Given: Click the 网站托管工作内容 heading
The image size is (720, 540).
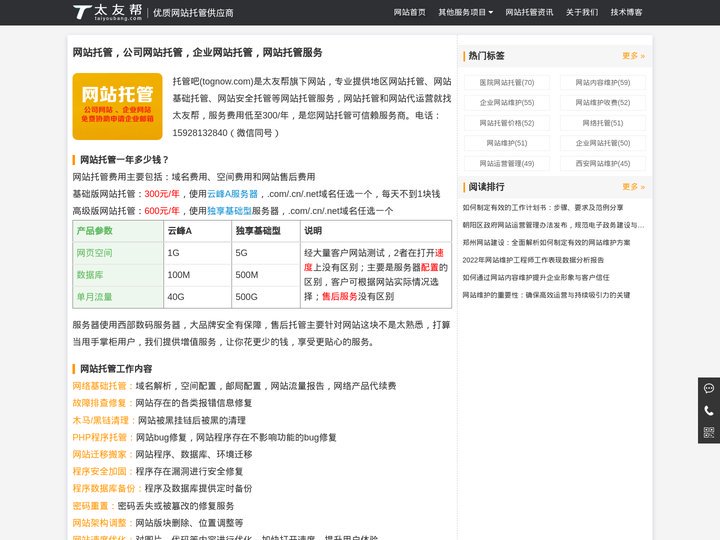Looking at the screenshot, I should click(116, 369).
